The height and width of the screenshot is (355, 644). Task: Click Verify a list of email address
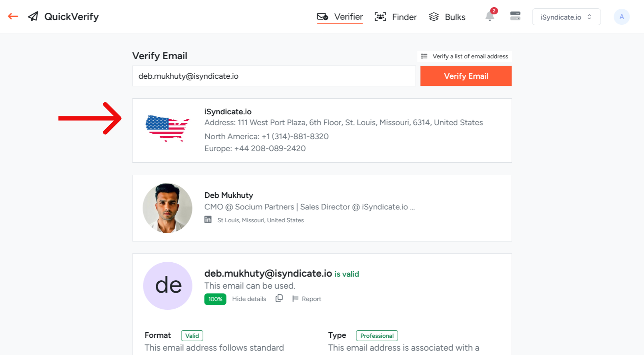(470, 56)
